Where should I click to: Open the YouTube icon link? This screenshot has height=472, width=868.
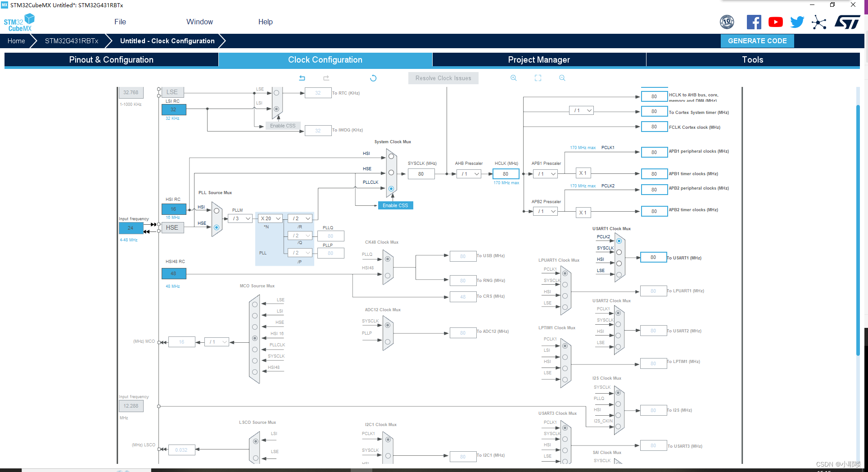(776, 22)
